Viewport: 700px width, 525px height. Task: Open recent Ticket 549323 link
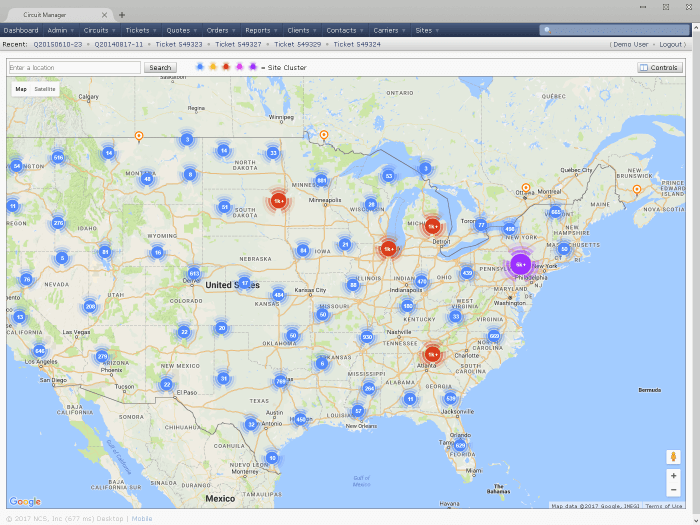click(x=182, y=45)
